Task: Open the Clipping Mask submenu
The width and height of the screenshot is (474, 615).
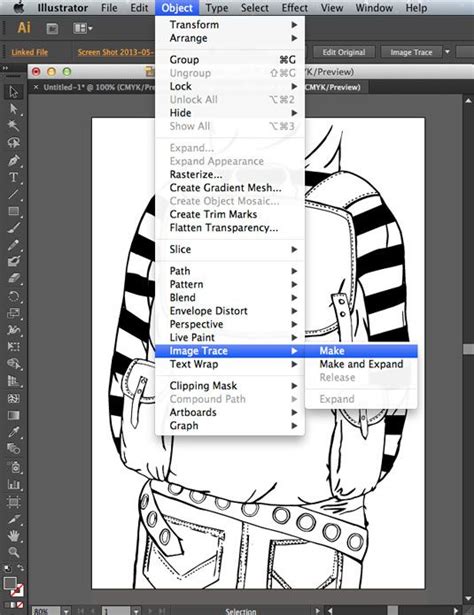Action: point(230,386)
